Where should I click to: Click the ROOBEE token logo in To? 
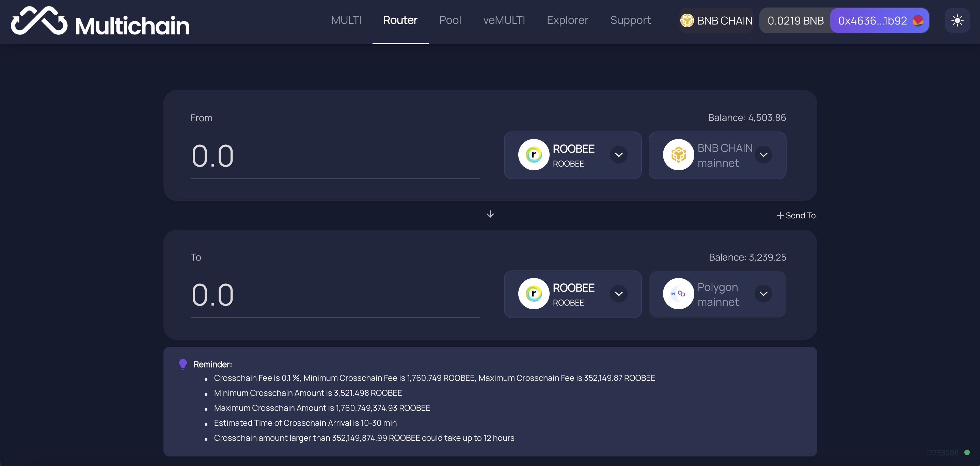click(x=534, y=294)
